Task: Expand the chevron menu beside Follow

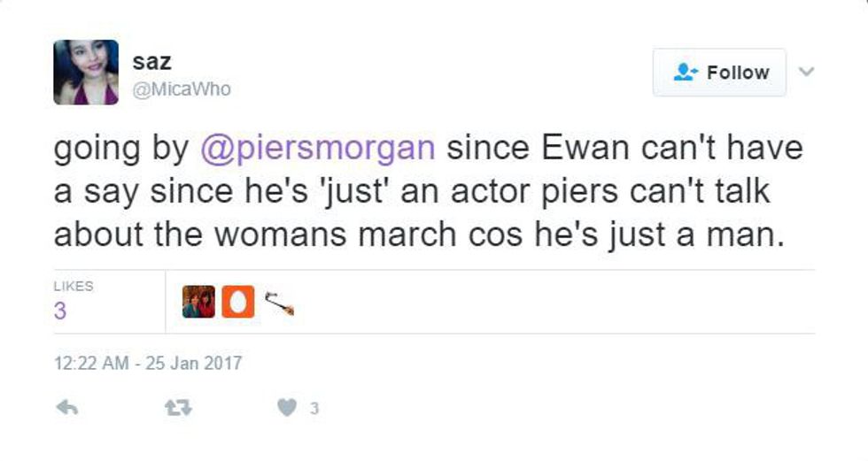Action: pos(805,71)
